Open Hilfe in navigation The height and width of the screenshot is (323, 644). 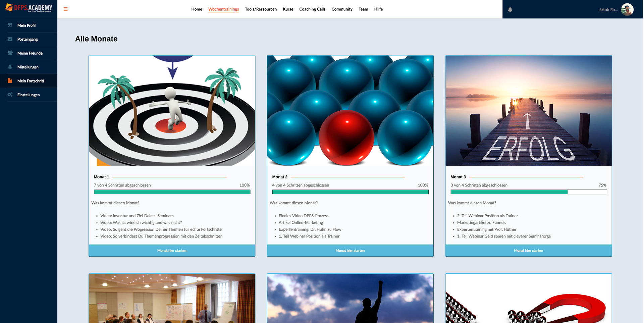tap(378, 9)
